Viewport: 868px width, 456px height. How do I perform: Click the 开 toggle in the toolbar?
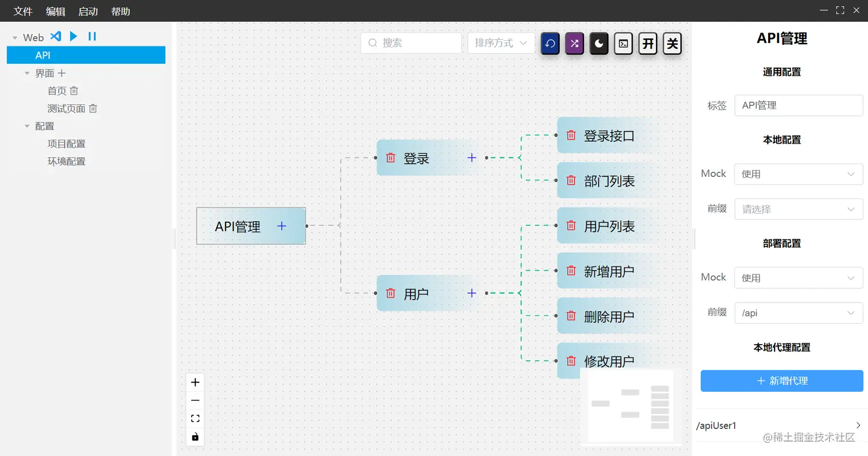click(x=648, y=43)
